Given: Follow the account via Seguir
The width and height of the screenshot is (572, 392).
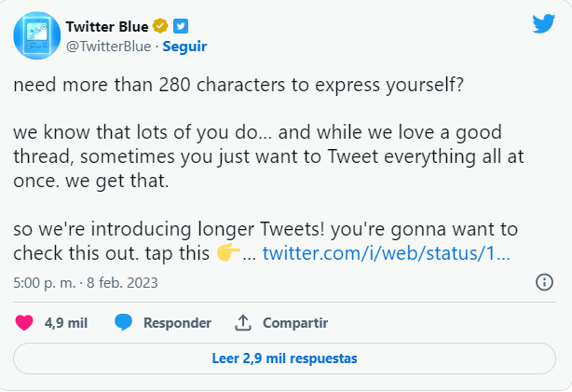Looking at the screenshot, I should click(185, 46).
